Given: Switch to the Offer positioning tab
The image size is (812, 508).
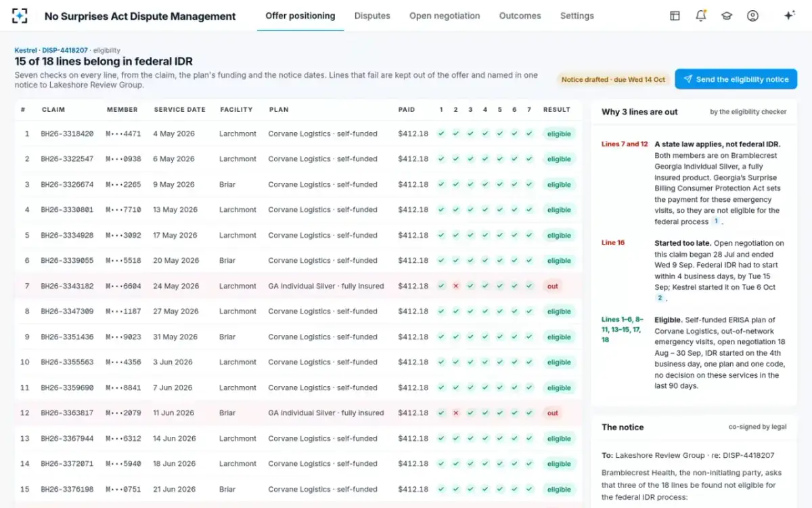Looking at the screenshot, I should coord(300,16).
